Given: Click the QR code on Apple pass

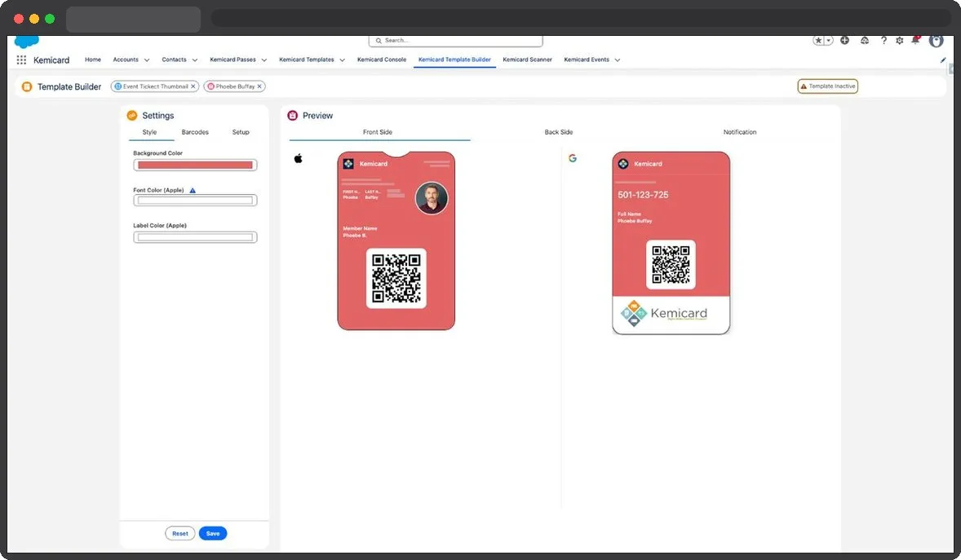Looking at the screenshot, I should tap(396, 278).
